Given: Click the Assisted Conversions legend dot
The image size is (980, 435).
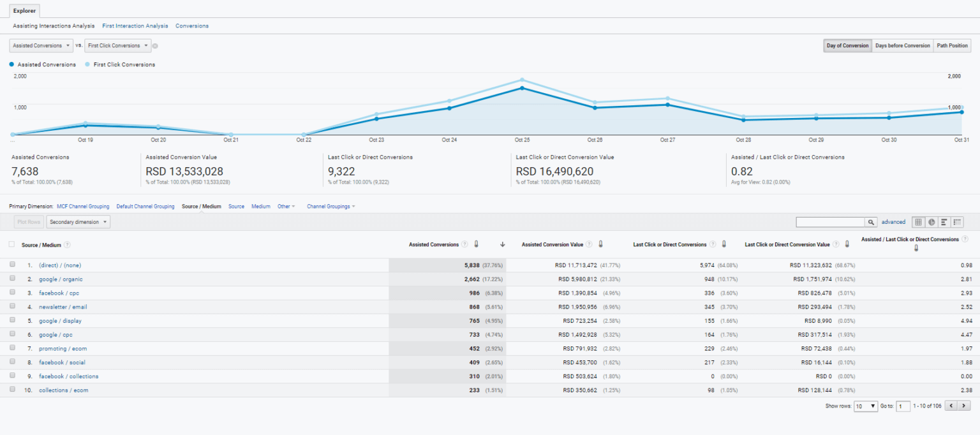Looking at the screenshot, I should coord(12,64).
